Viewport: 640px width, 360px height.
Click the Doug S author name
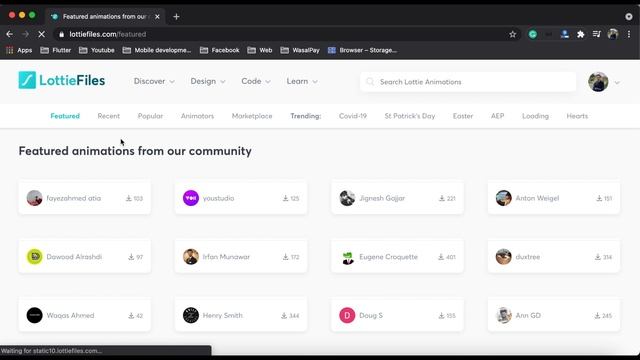pos(371,316)
